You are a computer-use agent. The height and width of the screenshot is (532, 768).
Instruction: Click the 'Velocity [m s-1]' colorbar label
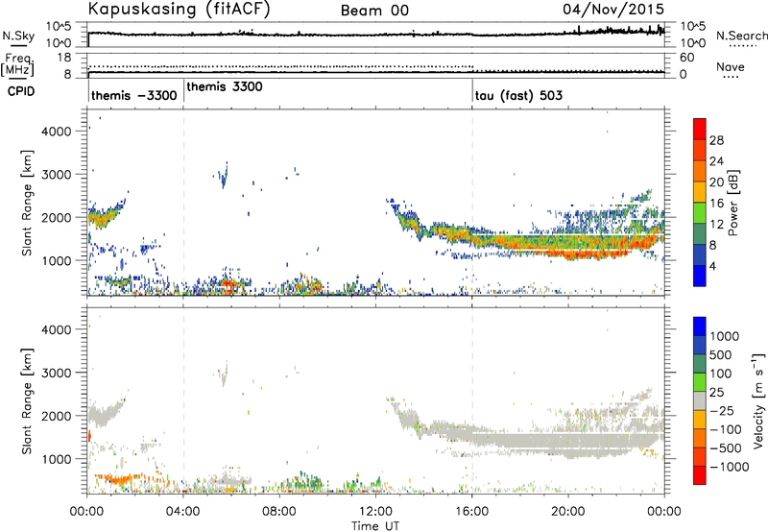point(758,400)
